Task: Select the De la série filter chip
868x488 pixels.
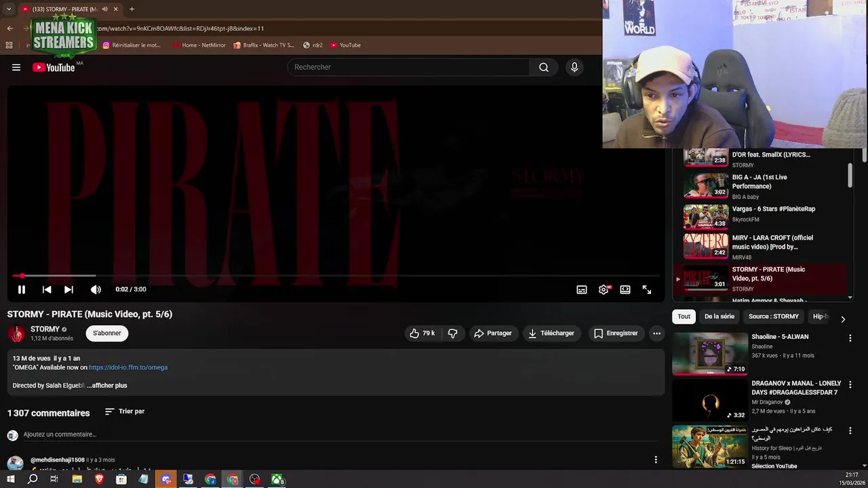Action: (x=719, y=317)
